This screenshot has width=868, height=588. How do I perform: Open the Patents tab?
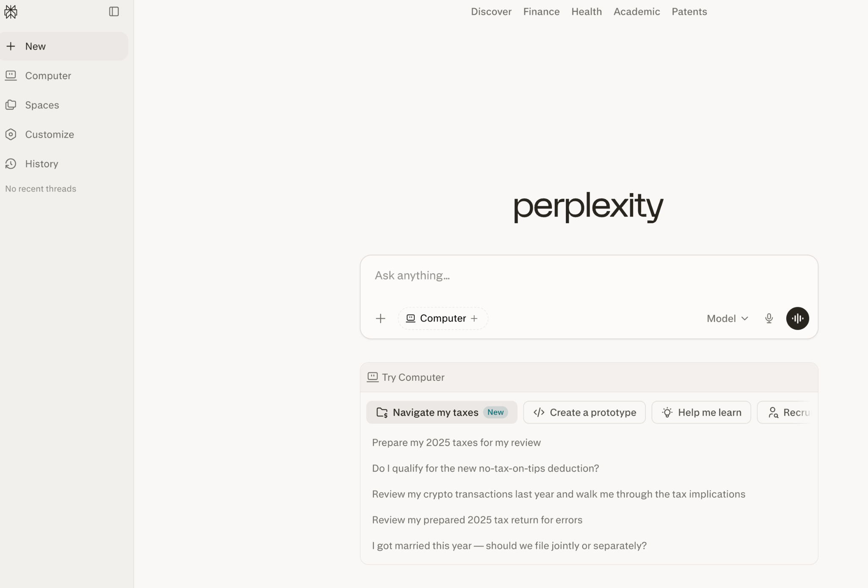point(689,11)
